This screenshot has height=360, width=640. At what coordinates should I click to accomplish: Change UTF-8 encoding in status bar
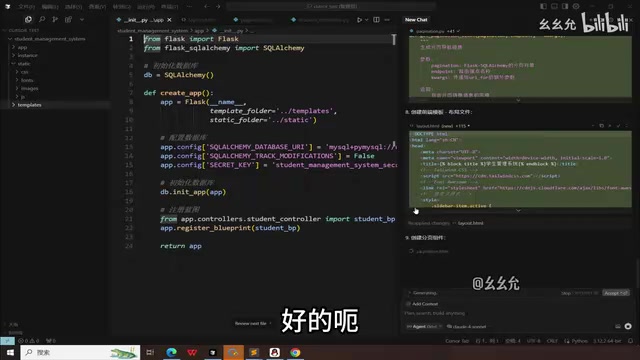click(533, 341)
